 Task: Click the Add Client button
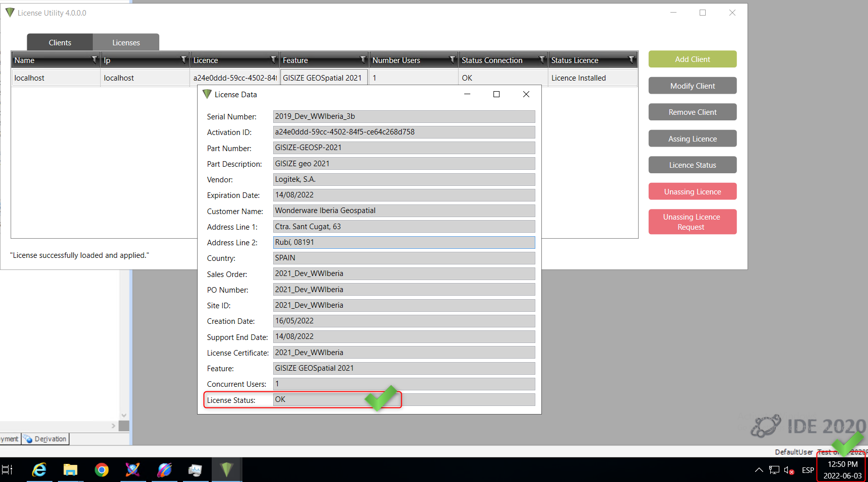tap(693, 59)
